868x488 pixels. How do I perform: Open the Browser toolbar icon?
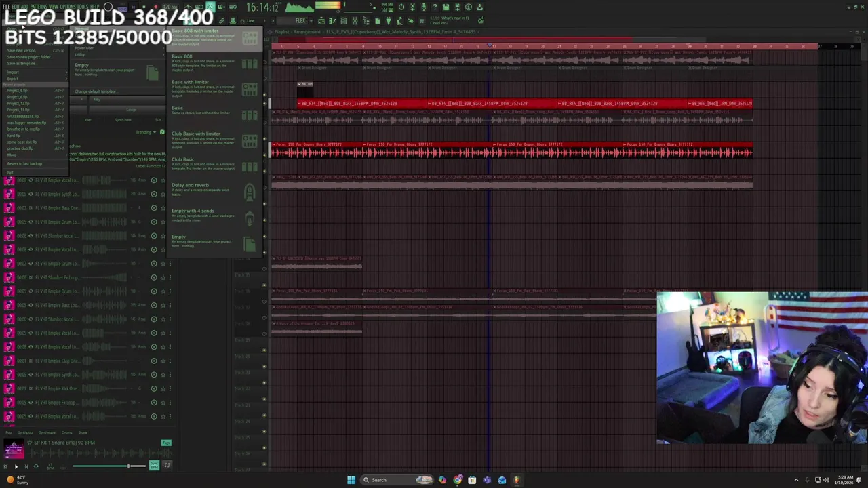pos(366,20)
